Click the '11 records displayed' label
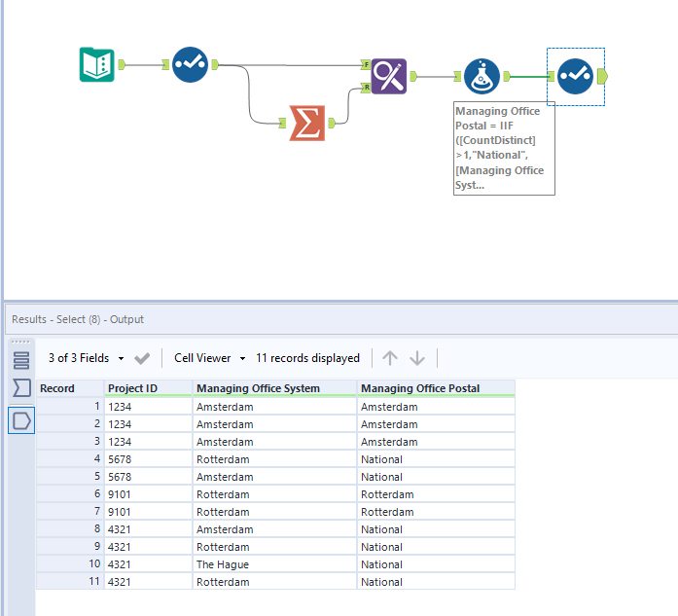The image size is (678, 616). 307,358
